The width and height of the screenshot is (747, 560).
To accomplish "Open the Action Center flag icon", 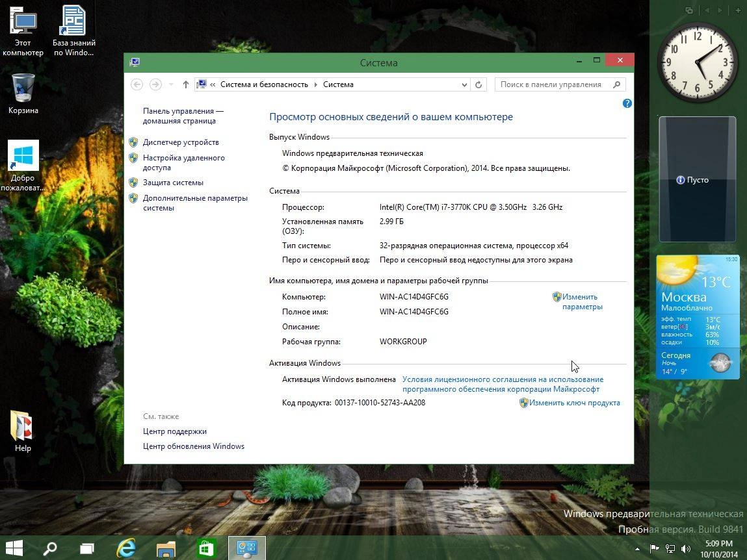I will 653,548.
